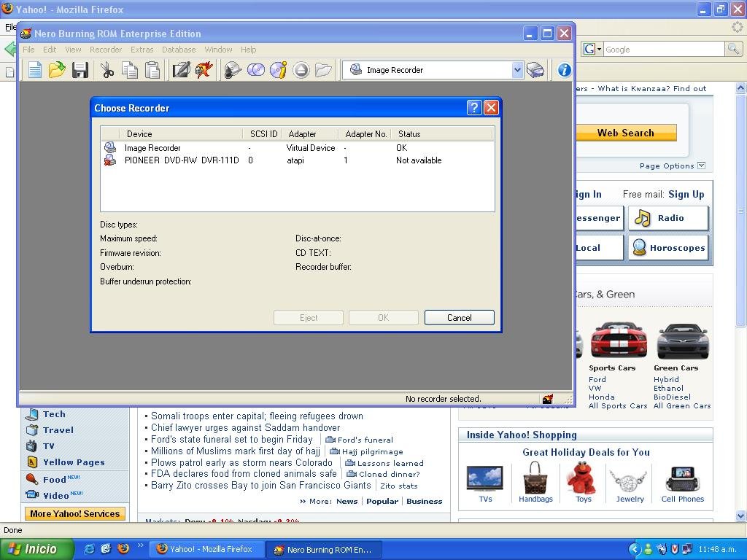Click the Google search field in Firefox
The width and height of the screenshot is (747, 560).
click(664, 49)
